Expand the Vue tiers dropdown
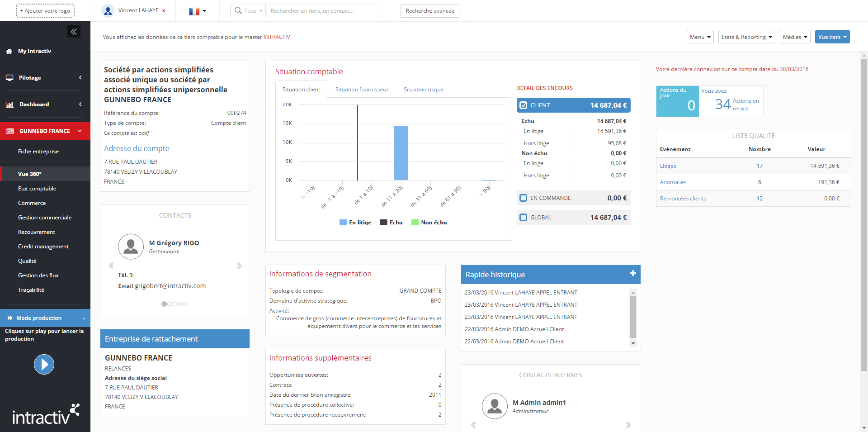This screenshot has width=868, height=432. (832, 37)
